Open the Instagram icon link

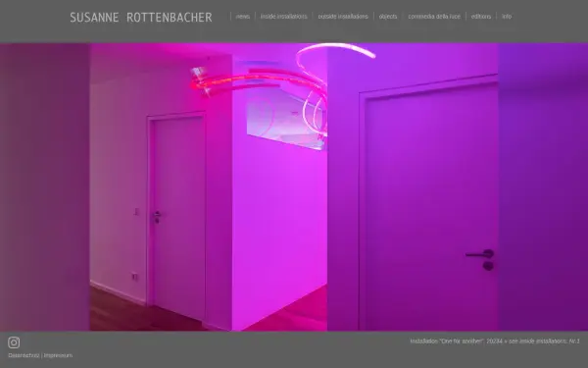click(x=14, y=342)
